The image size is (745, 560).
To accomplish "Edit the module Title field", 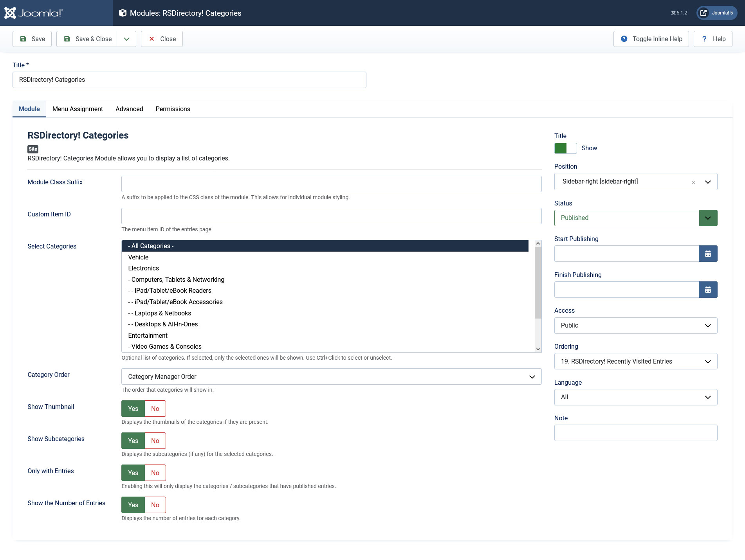I will click(x=189, y=80).
